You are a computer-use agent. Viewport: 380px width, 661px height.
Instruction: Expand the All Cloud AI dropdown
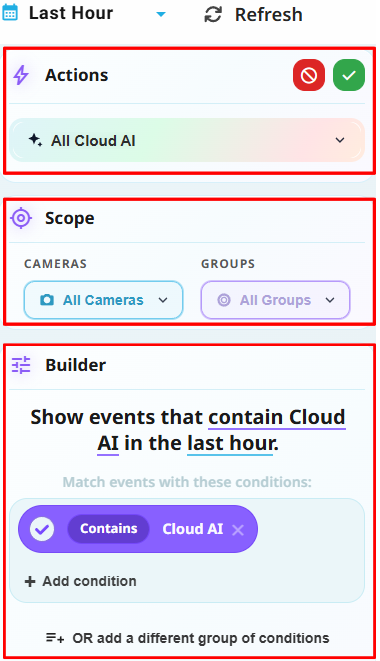tap(187, 140)
